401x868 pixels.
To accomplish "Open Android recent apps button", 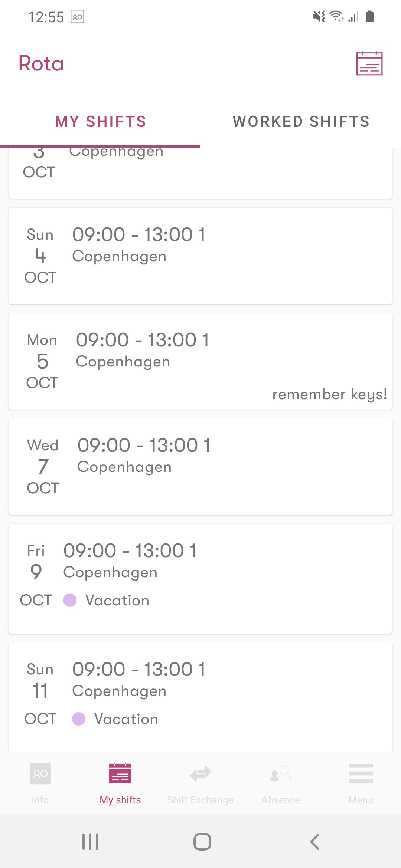I will pyautogui.click(x=90, y=842).
